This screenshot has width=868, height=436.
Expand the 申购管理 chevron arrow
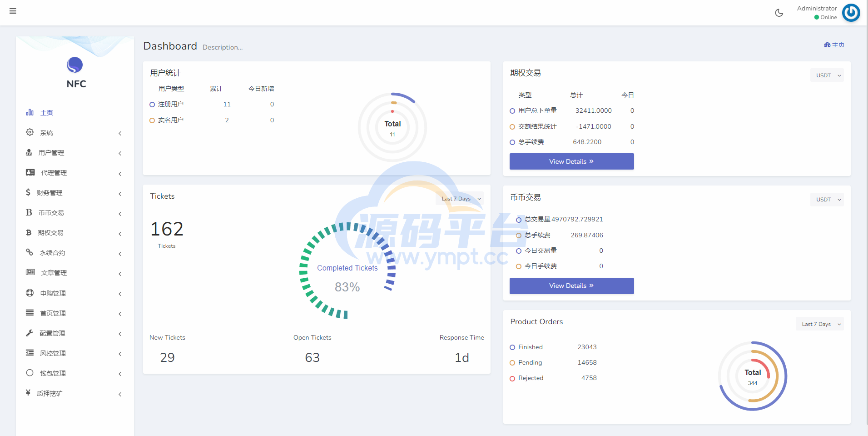click(x=120, y=294)
